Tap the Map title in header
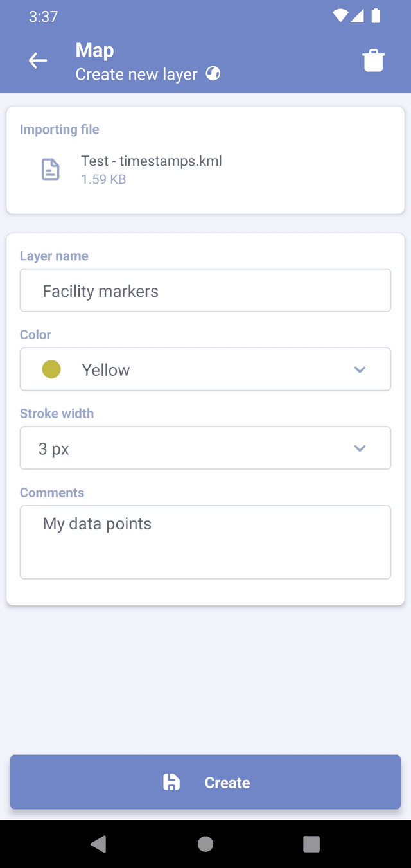 tap(94, 50)
